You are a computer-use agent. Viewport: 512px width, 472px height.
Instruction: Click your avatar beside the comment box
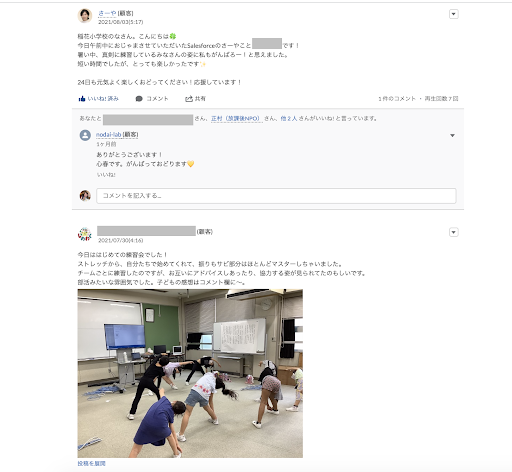pyautogui.click(x=85, y=196)
